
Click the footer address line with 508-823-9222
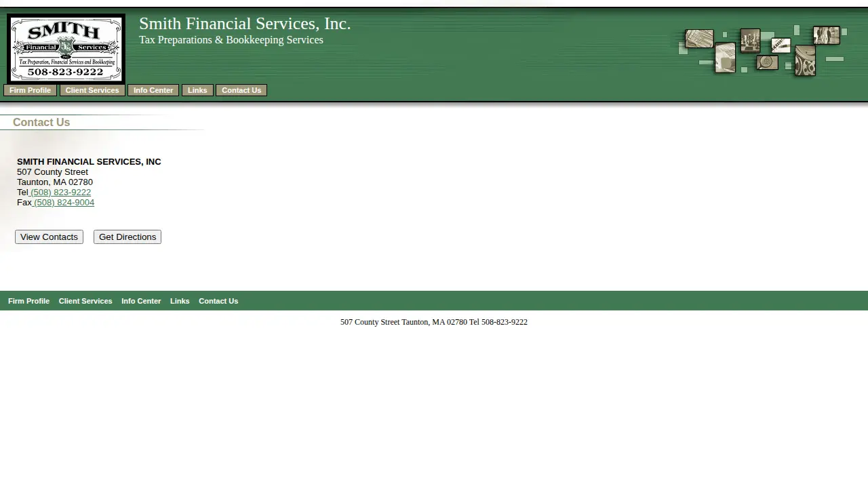pyautogui.click(x=434, y=322)
